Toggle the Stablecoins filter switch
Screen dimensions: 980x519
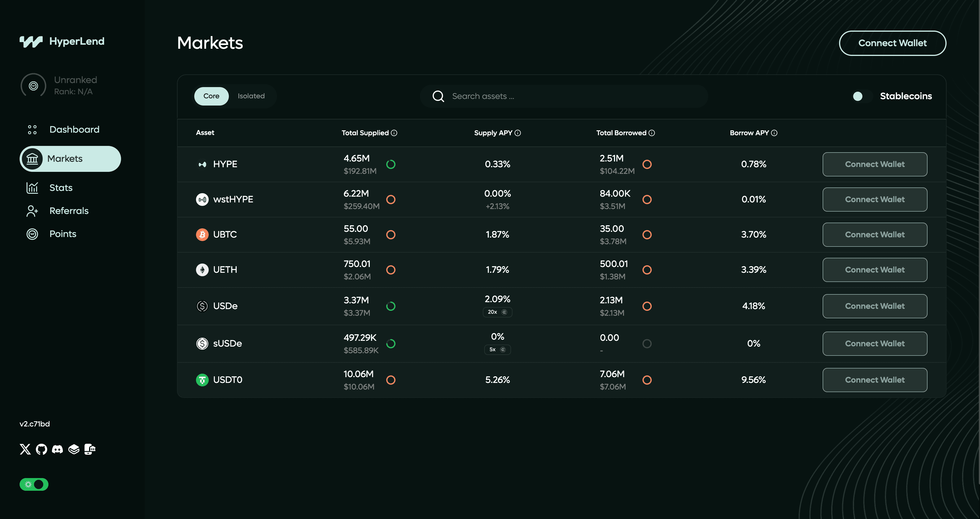click(862, 96)
